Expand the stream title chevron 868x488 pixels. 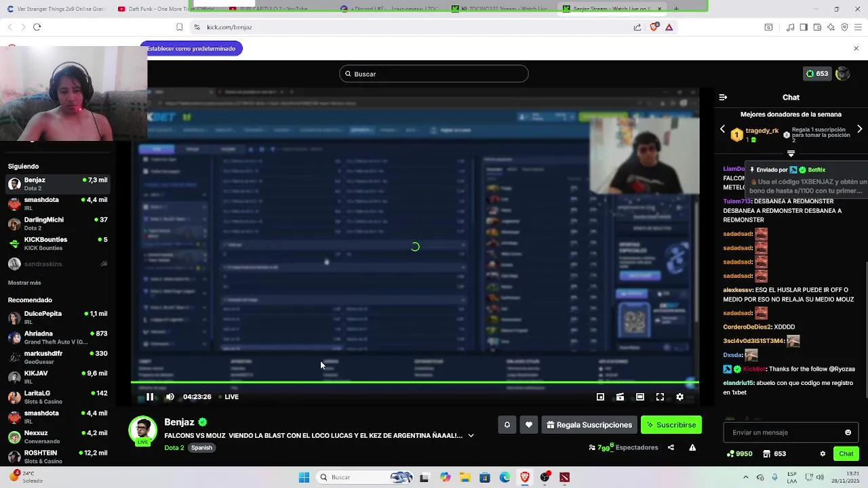(x=471, y=436)
